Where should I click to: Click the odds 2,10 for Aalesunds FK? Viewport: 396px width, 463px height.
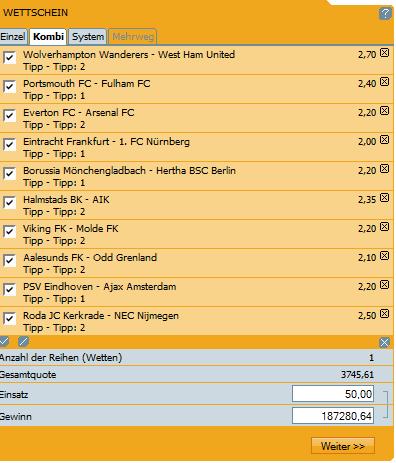point(367,257)
